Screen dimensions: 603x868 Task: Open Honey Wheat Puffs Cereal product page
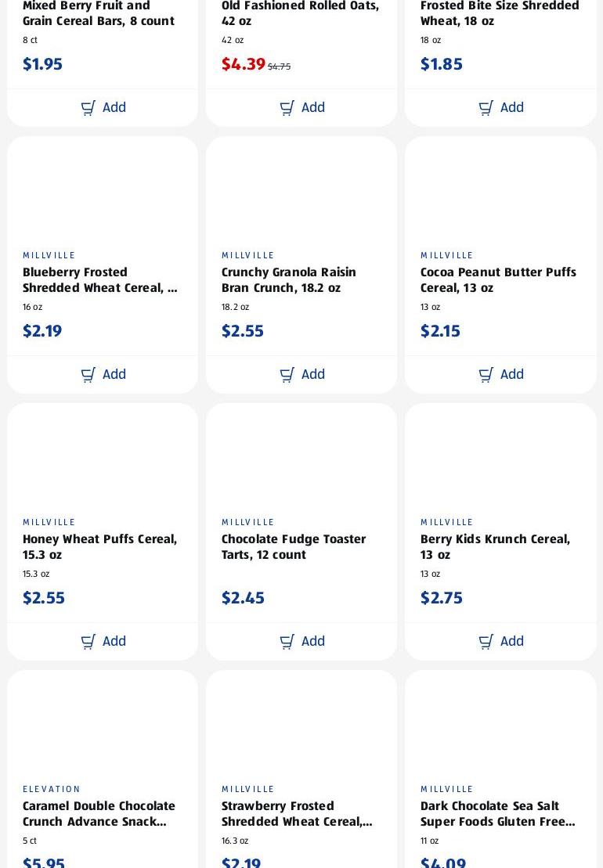click(99, 547)
